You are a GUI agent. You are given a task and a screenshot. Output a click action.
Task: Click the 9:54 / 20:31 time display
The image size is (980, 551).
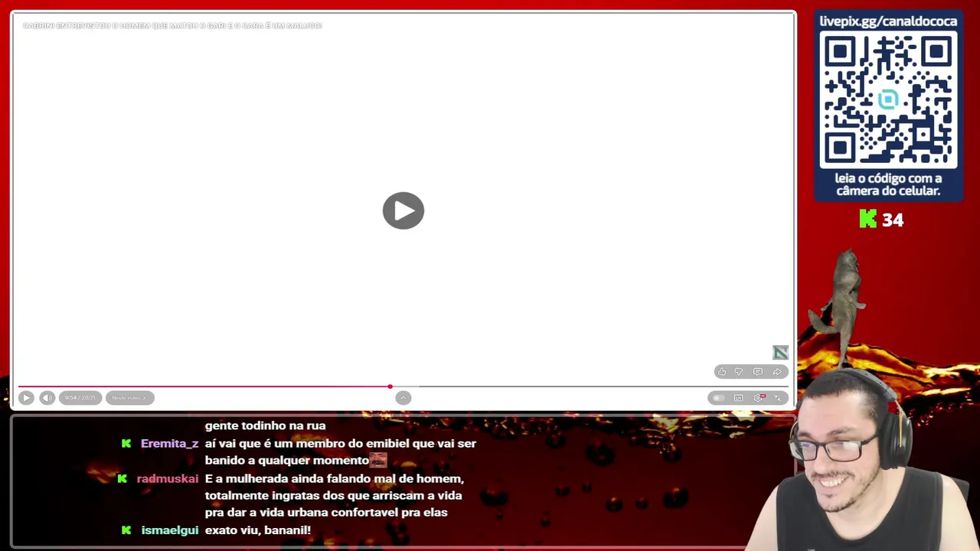pos(80,398)
